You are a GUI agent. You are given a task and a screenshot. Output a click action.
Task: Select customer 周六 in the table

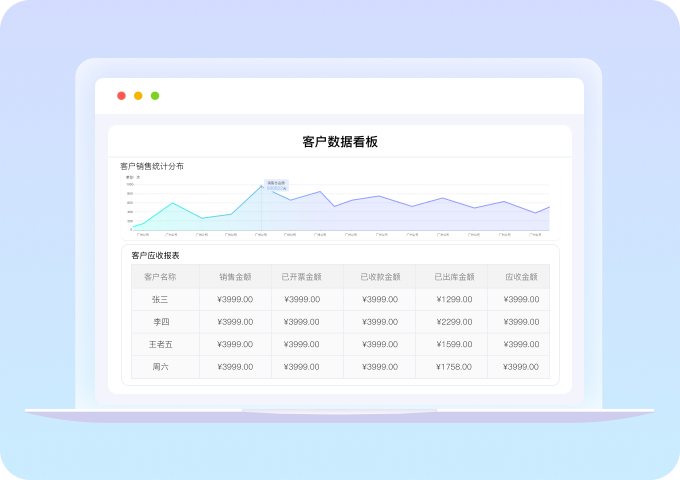click(160, 367)
